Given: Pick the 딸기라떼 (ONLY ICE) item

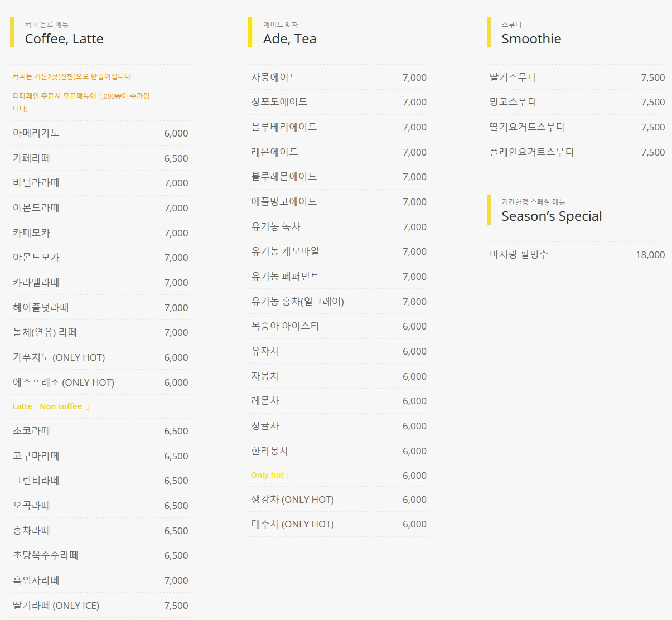Looking at the screenshot, I should pyautogui.click(x=56, y=606).
